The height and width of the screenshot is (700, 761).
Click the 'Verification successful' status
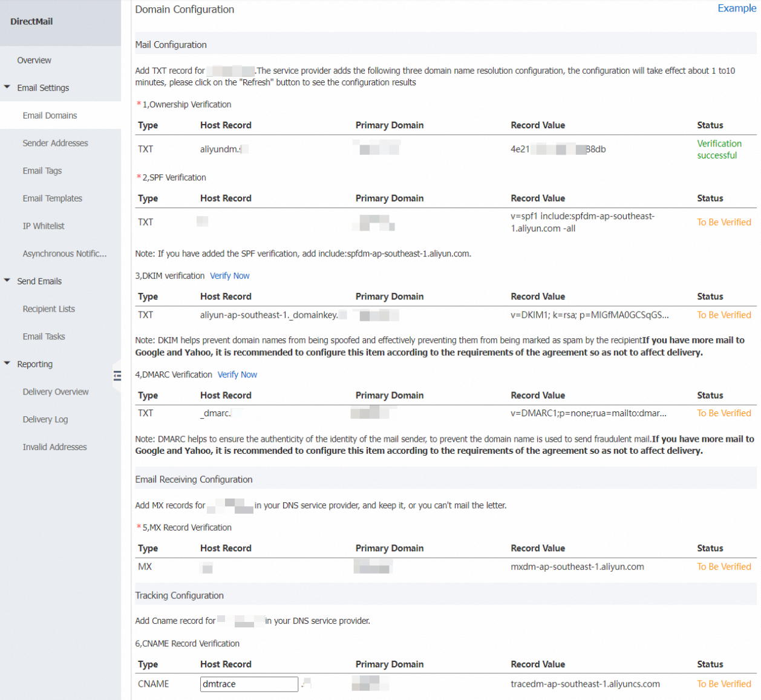719,149
